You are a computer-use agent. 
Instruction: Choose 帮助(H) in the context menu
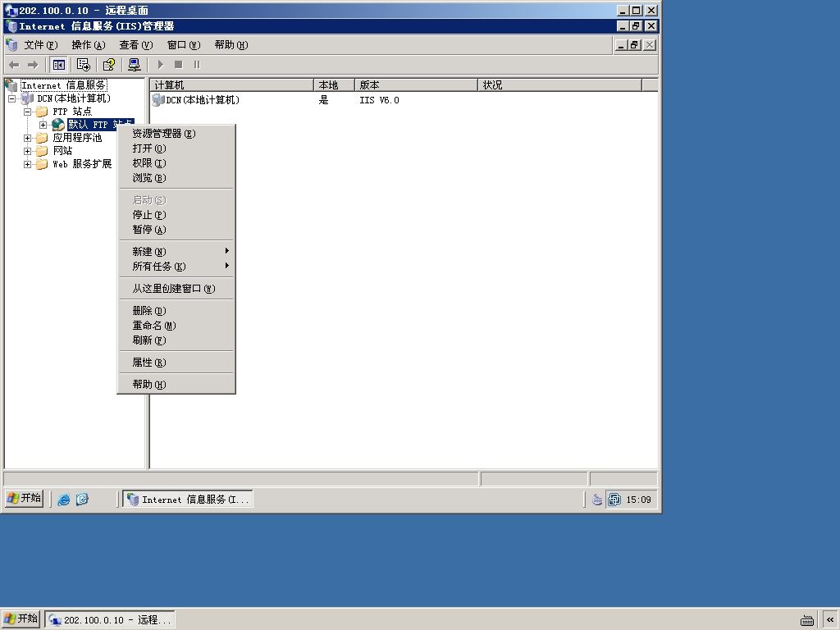[x=176, y=384]
